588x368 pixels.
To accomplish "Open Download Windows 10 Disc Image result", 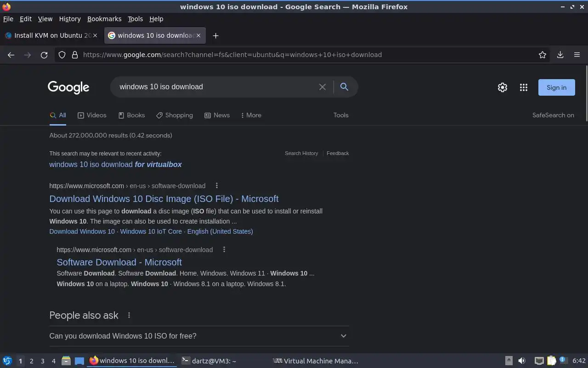I will (164, 199).
